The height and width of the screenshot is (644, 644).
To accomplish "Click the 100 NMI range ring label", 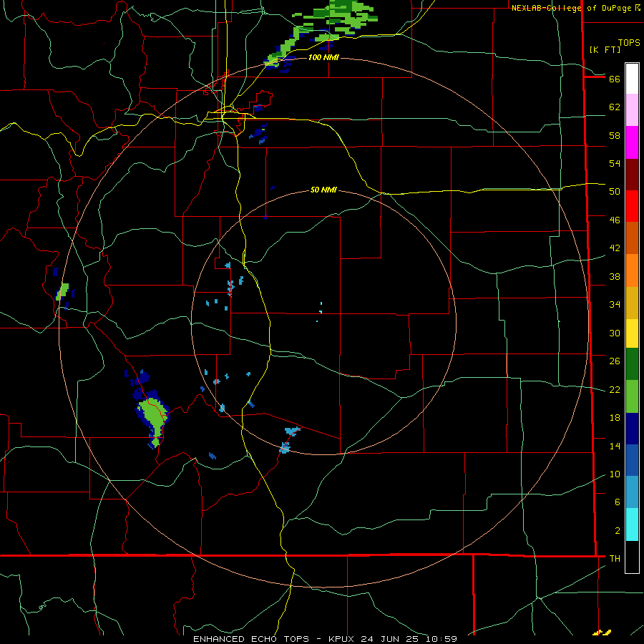I will [323, 57].
